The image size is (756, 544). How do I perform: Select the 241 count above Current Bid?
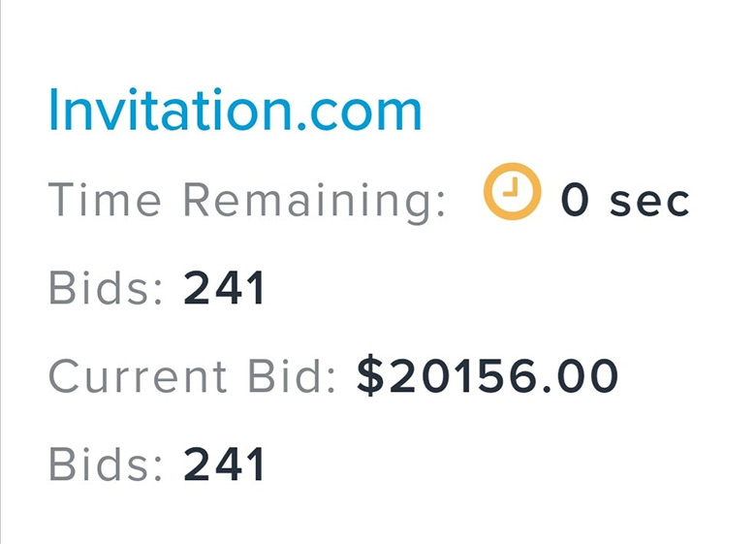(224, 288)
